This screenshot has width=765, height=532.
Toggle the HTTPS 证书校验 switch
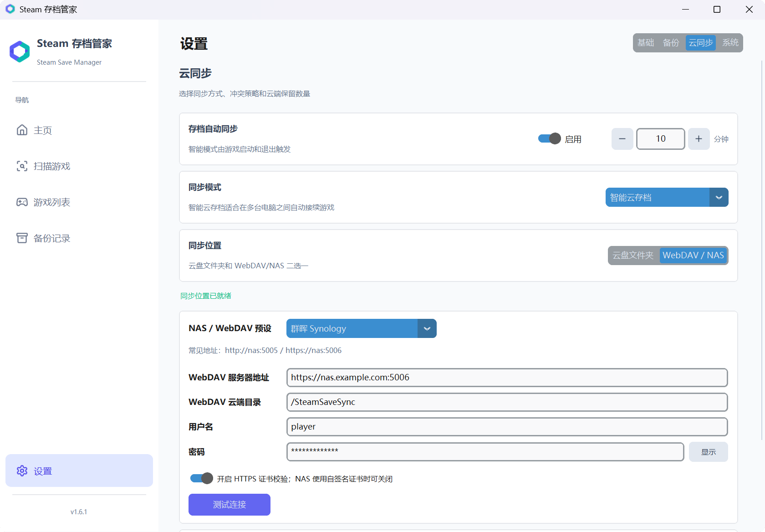pos(201,478)
